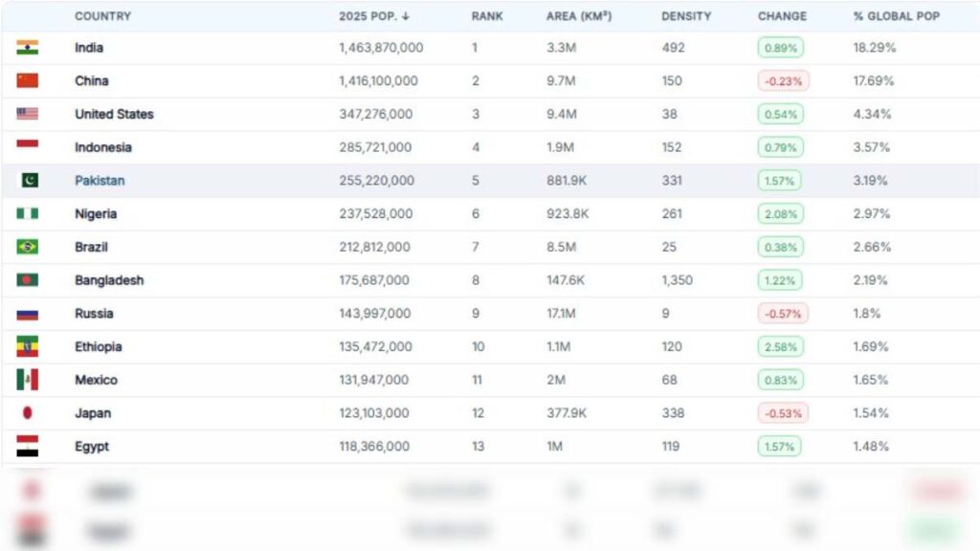Click the India flag icon
The image size is (980, 551).
pos(27,48)
